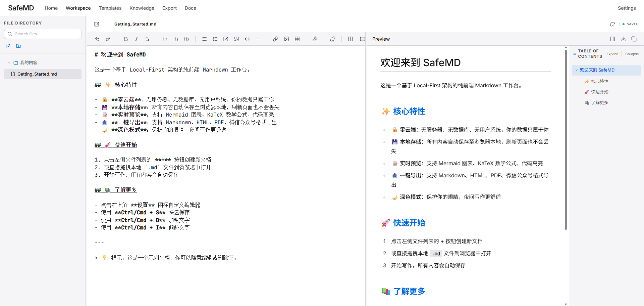Click the FILE DIRECTORY heading

click(x=23, y=23)
